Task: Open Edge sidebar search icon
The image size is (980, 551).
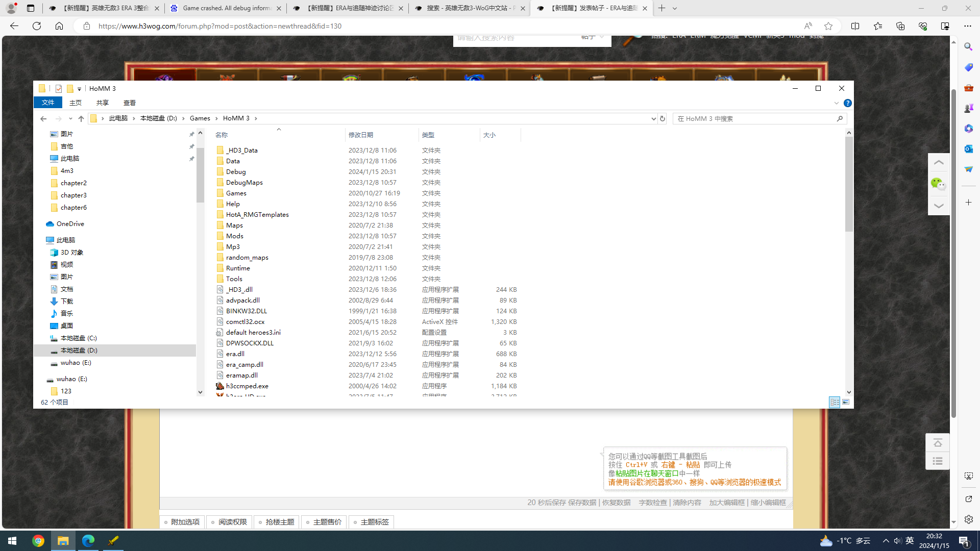Action: (x=968, y=47)
